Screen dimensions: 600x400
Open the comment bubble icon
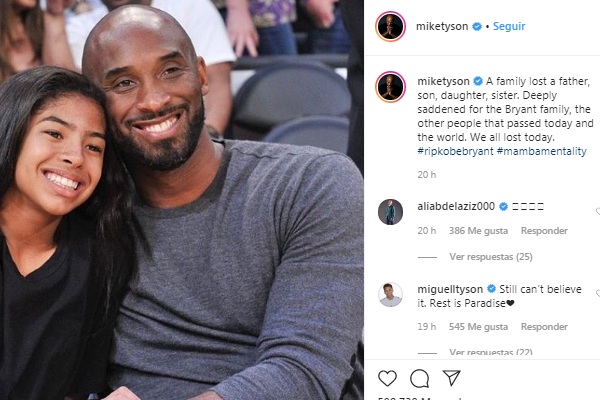point(419,379)
